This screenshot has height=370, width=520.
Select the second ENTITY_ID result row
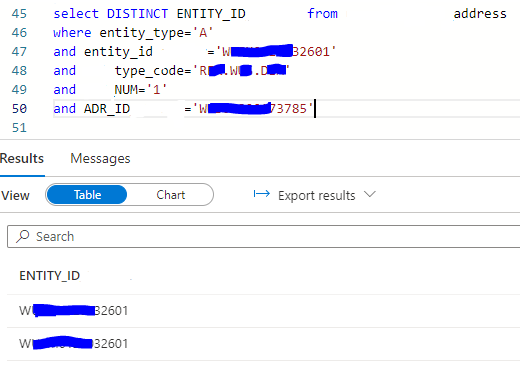[x=263, y=344]
